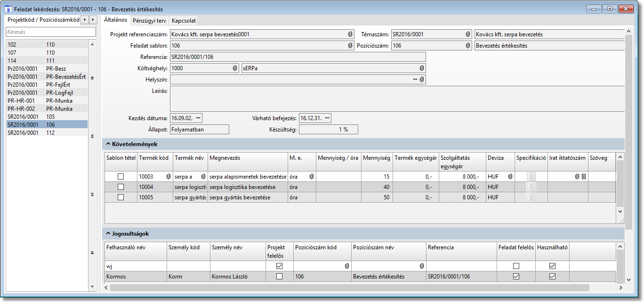The image size is (644, 303).
Task: Click the Helyszín ellipsis browse button
Action: click(415, 80)
